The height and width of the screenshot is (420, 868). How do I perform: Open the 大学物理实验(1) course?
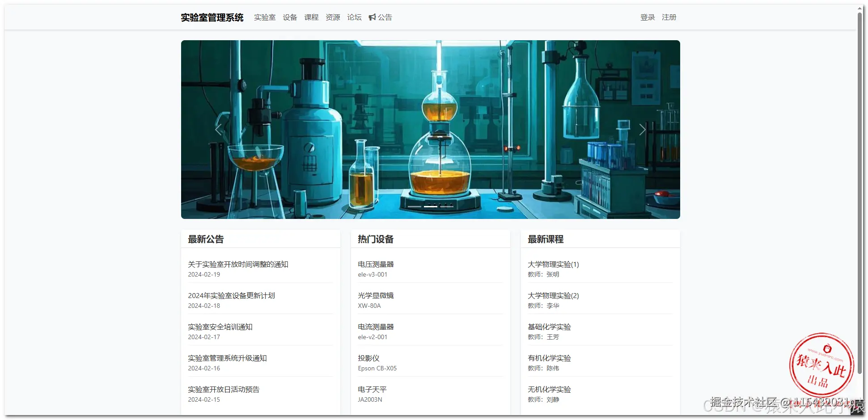point(553,264)
